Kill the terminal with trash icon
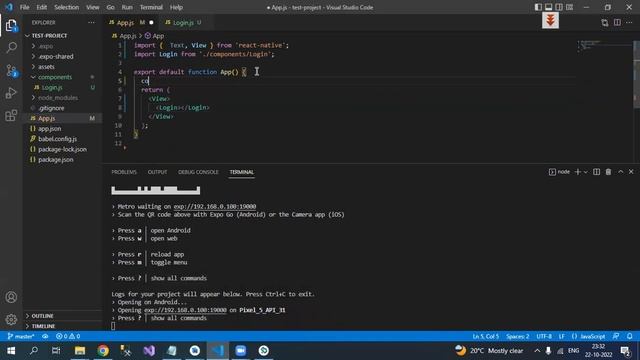 608,172
